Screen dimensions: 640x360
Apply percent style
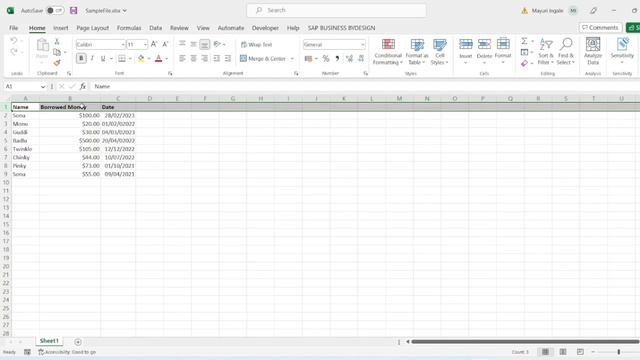[x=326, y=59]
